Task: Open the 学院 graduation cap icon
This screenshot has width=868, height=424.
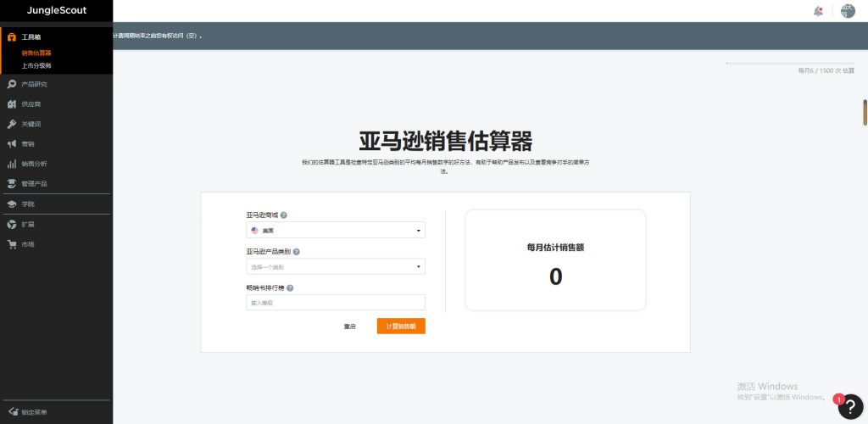Action: pyautogui.click(x=12, y=204)
